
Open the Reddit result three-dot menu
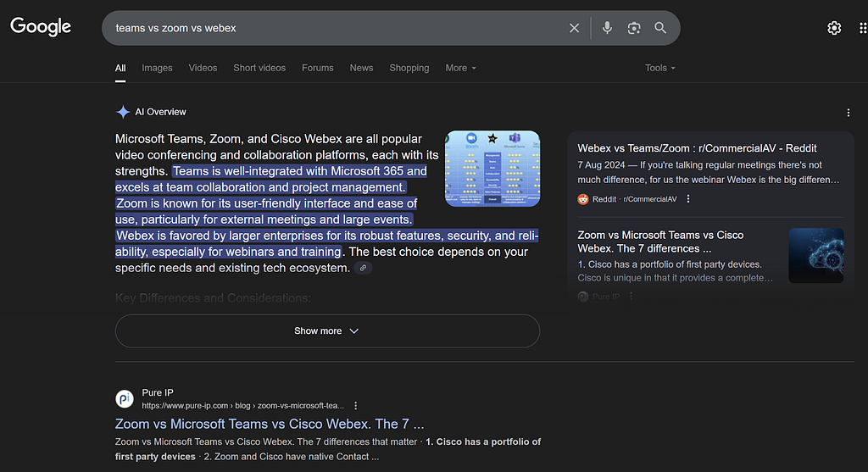click(x=688, y=198)
